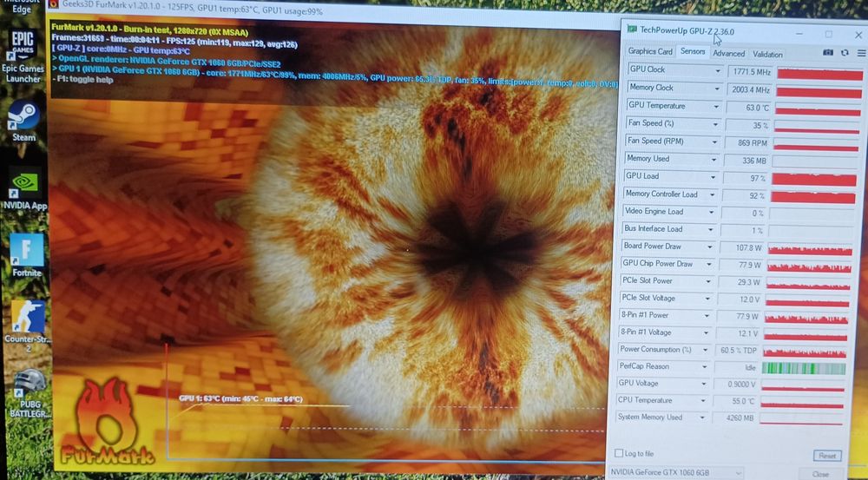Open the Validation tab in GPU-Z
Viewport: 868px width, 480px height.
tap(767, 55)
